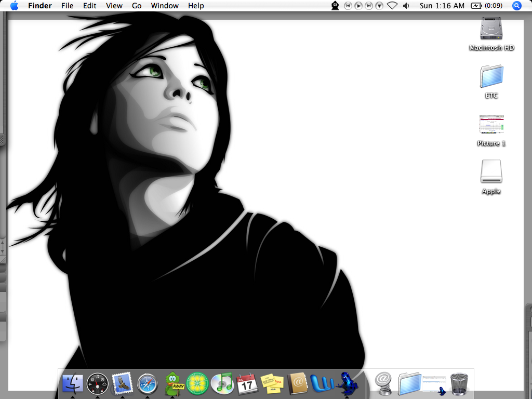The height and width of the screenshot is (399, 532).
Task: Open the File menu
Action: click(67, 6)
